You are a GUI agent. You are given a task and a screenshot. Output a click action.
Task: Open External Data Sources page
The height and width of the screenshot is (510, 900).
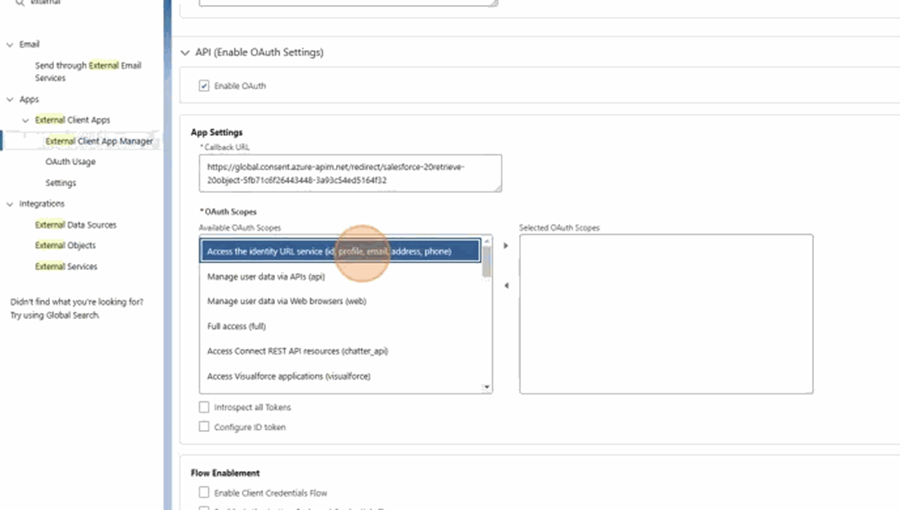click(75, 225)
